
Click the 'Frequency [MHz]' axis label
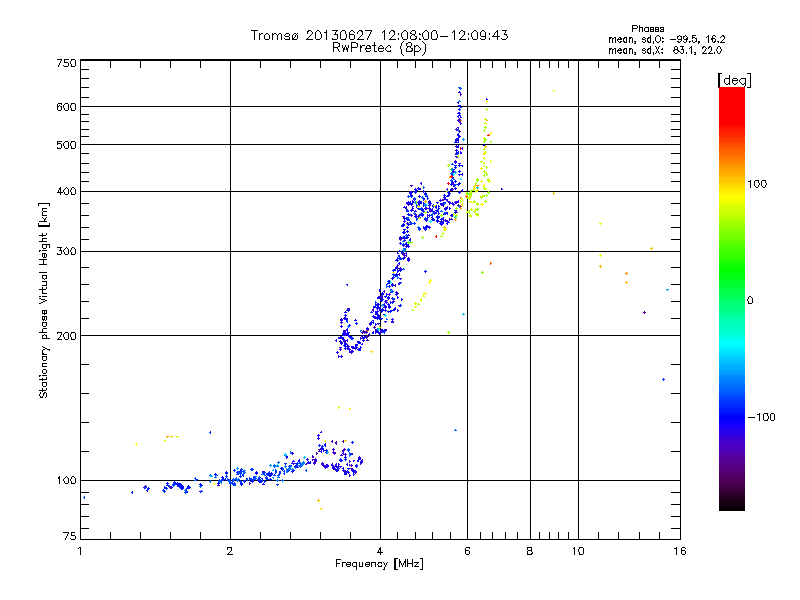point(379,564)
